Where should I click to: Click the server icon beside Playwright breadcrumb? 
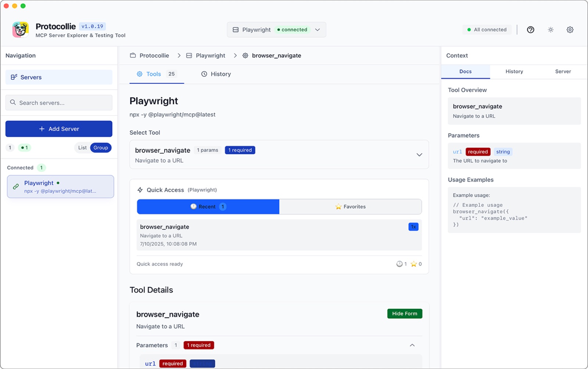(x=189, y=55)
